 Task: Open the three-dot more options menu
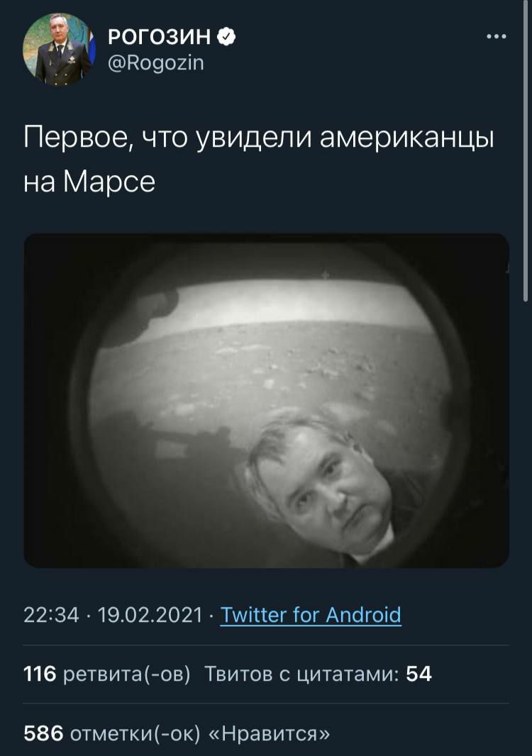click(497, 37)
